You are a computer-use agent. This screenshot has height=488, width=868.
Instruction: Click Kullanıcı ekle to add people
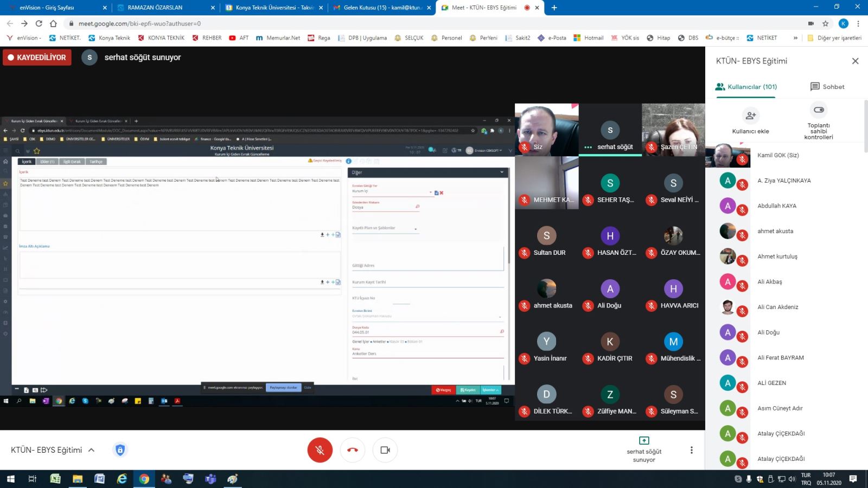click(751, 121)
